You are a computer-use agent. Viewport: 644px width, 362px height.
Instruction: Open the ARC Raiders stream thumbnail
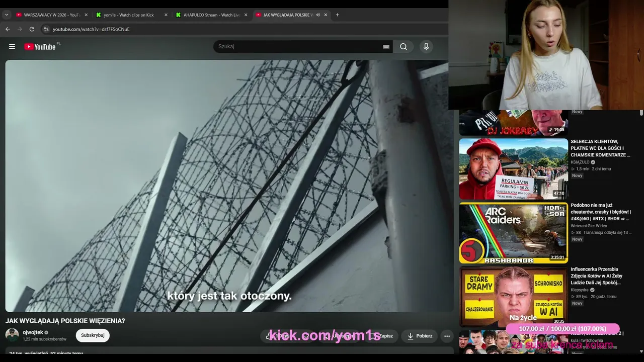point(513,233)
